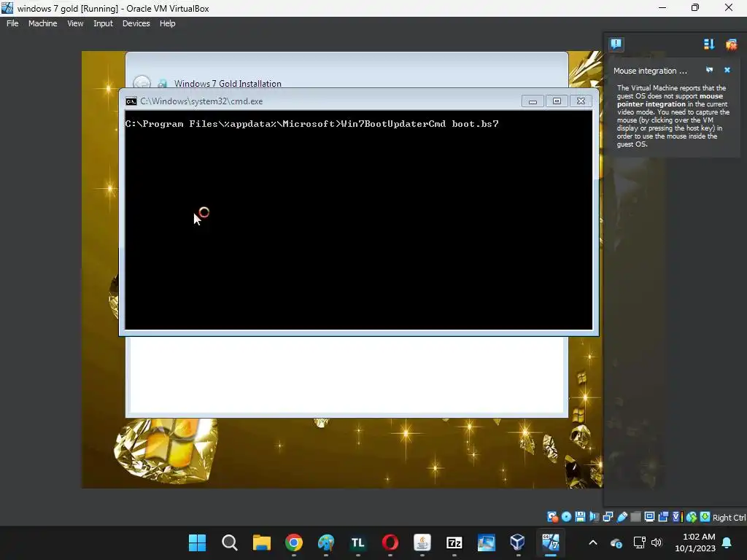Click the Windows 7 Gold Installation setup icon
The image size is (747, 560).
point(163,84)
